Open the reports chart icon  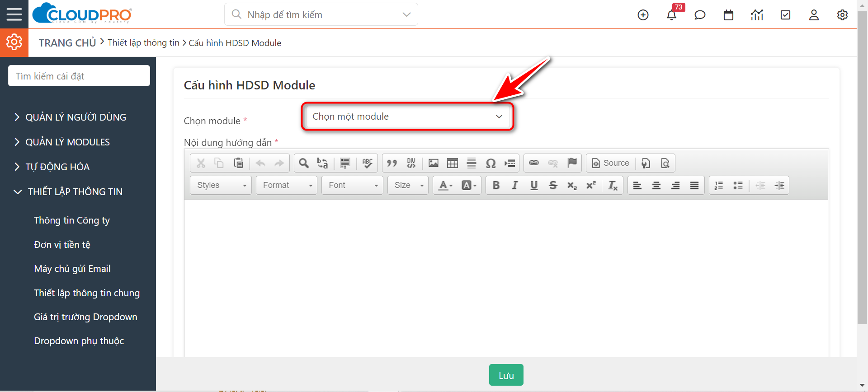point(757,15)
